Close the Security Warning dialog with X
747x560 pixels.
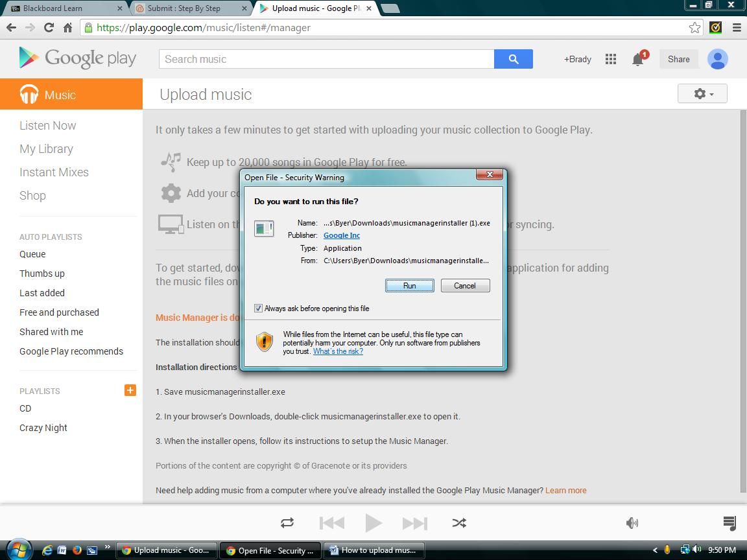[490, 175]
